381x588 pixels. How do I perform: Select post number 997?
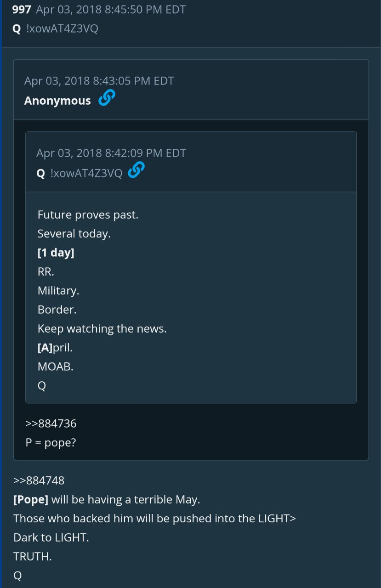point(22,10)
